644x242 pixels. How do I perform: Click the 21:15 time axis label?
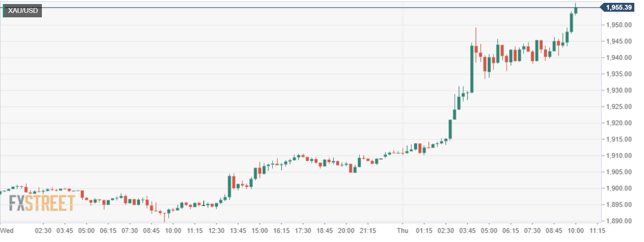click(x=368, y=230)
